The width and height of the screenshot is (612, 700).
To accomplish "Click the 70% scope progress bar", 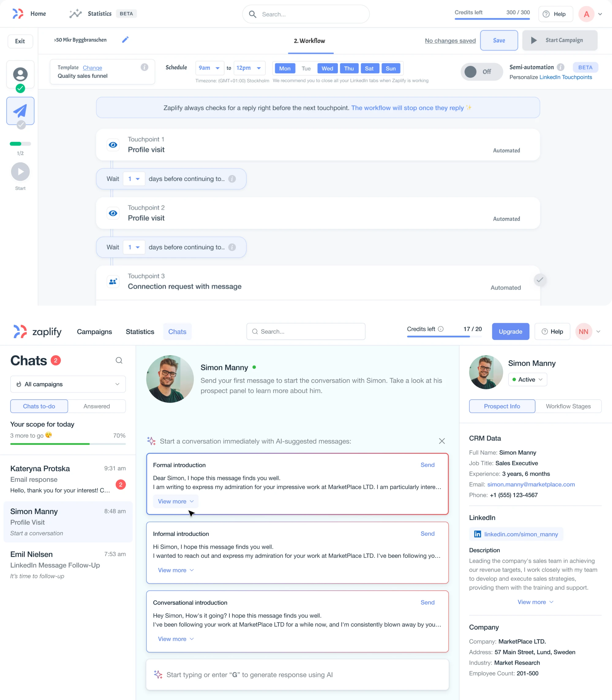I will [x=68, y=444].
